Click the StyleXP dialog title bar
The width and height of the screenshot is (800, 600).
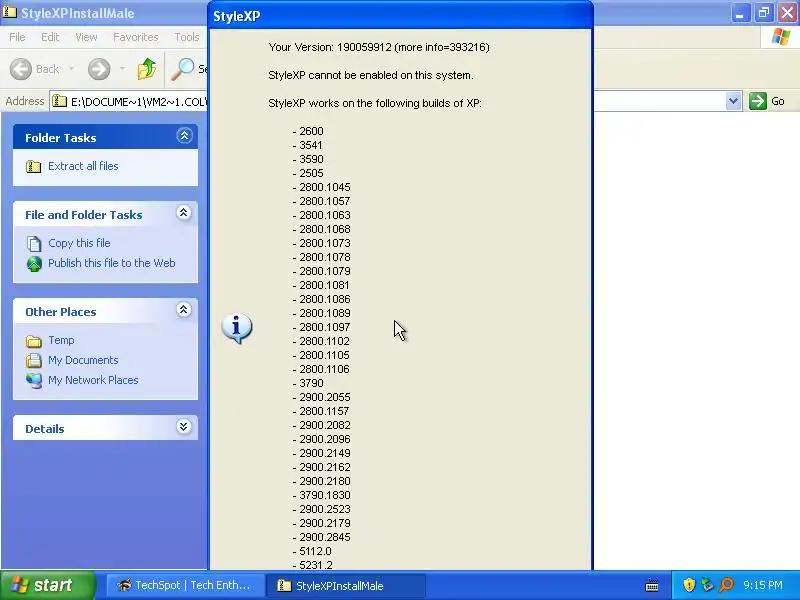click(401, 16)
